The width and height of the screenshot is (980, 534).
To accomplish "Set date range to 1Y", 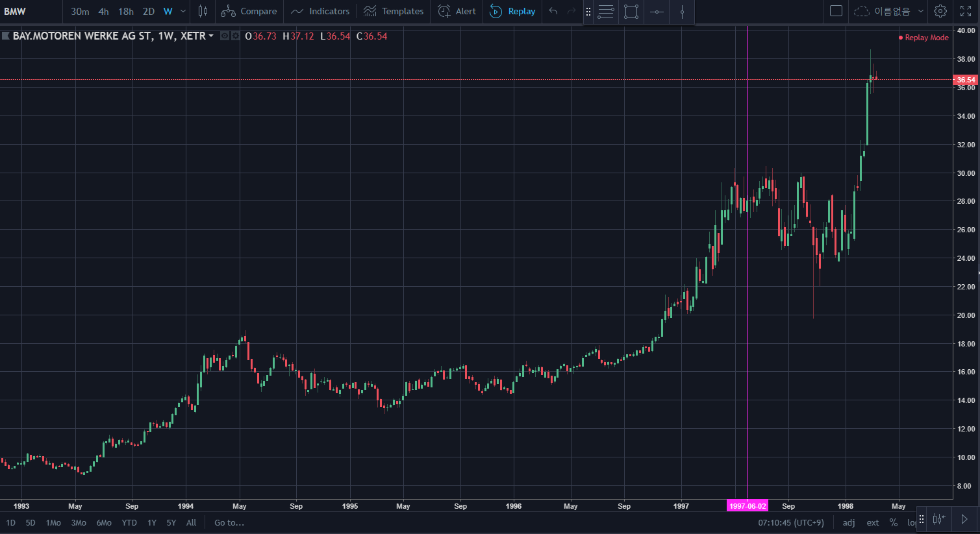I will pos(152,522).
